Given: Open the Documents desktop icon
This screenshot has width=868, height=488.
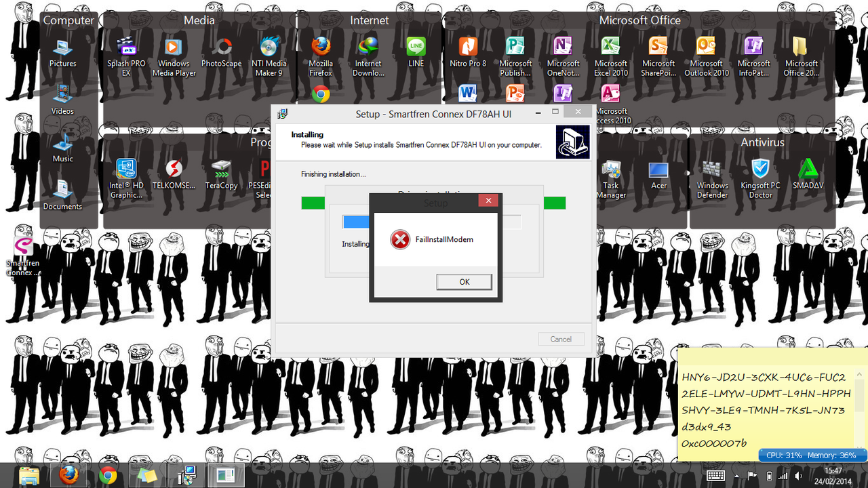Looking at the screenshot, I should 62,195.
